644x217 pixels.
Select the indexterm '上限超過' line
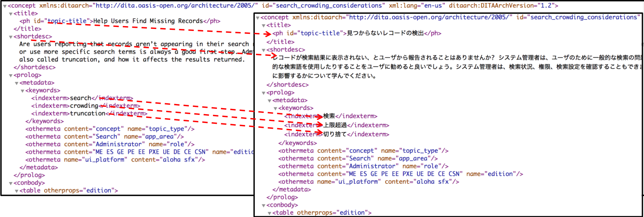pyautogui.click(x=337, y=125)
